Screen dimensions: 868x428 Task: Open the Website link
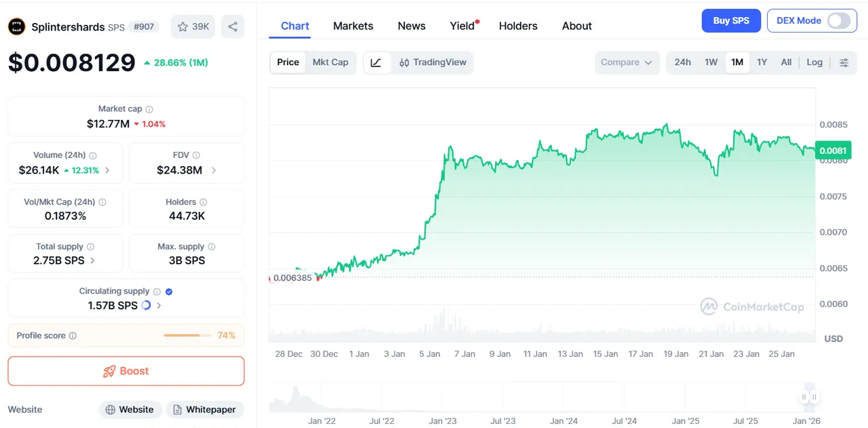tap(131, 410)
